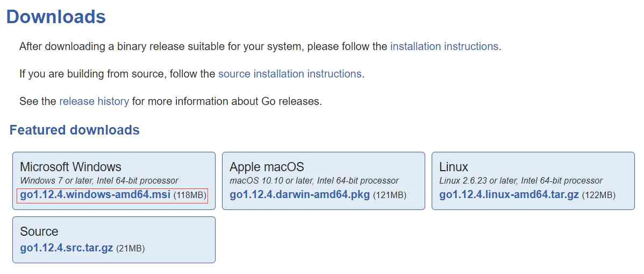Follow the source installation instructions link
Image resolution: width=644 pixels, height=274 pixels.
(290, 74)
